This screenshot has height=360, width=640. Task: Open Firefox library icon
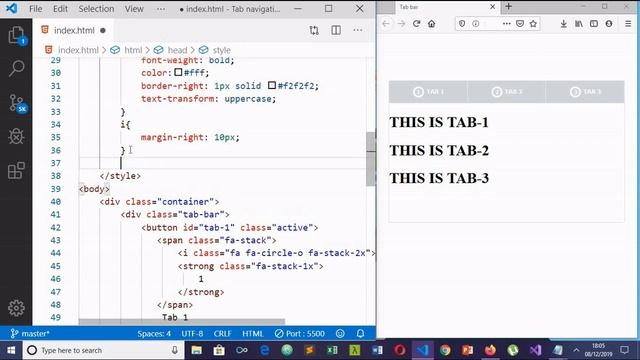click(x=579, y=24)
